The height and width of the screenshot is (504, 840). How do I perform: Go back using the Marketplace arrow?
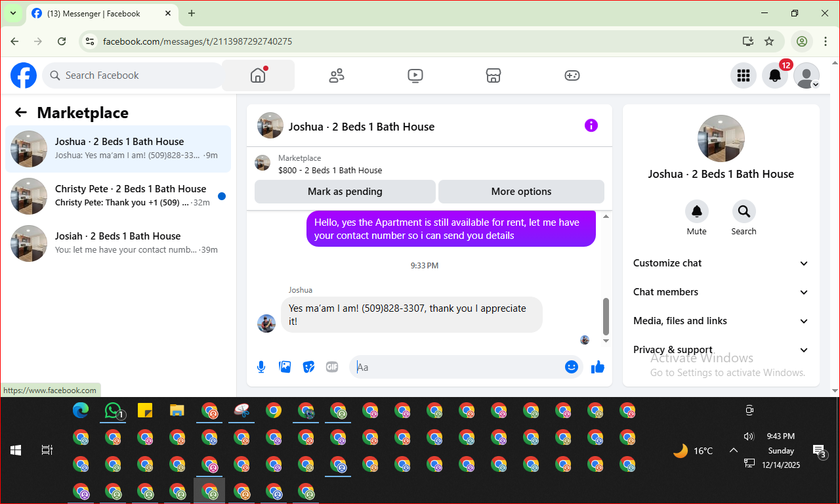click(x=21, y=112)
